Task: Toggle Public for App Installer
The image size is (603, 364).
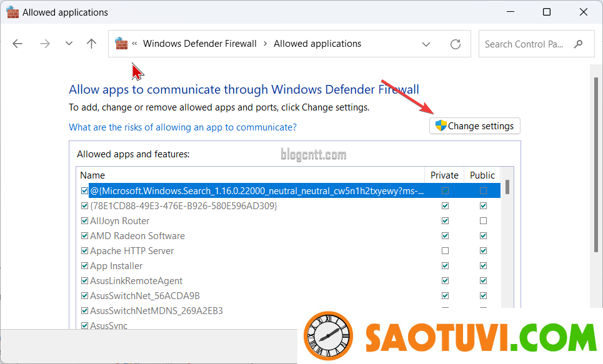Action: coord(484,265)
